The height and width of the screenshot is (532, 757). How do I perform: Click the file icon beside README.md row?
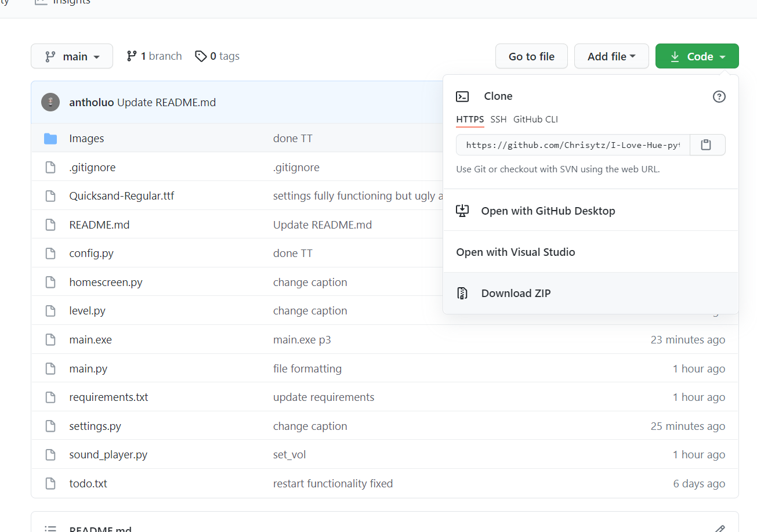coord(50,225)
